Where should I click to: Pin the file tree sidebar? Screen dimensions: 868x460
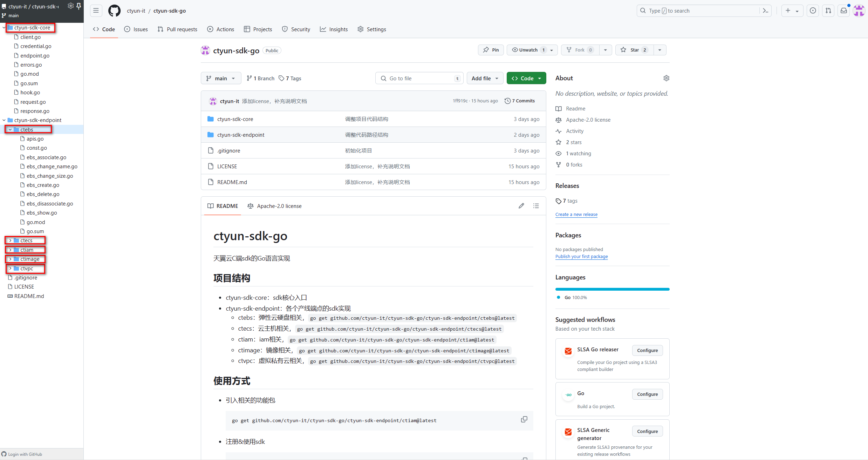79,6
